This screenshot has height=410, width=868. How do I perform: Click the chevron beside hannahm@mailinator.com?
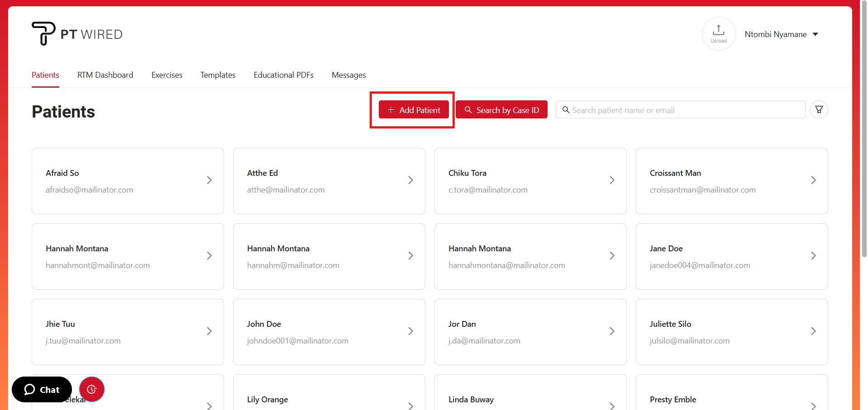pos(410,256)
